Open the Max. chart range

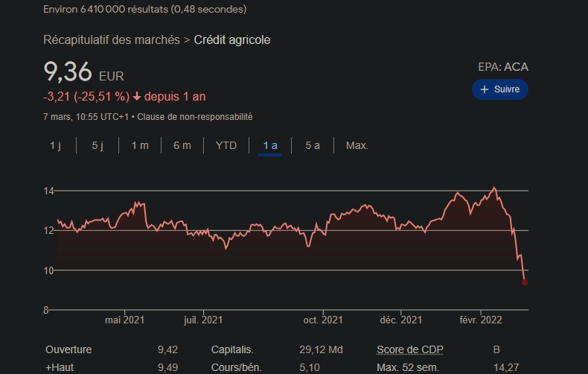(x=357, y=145)
